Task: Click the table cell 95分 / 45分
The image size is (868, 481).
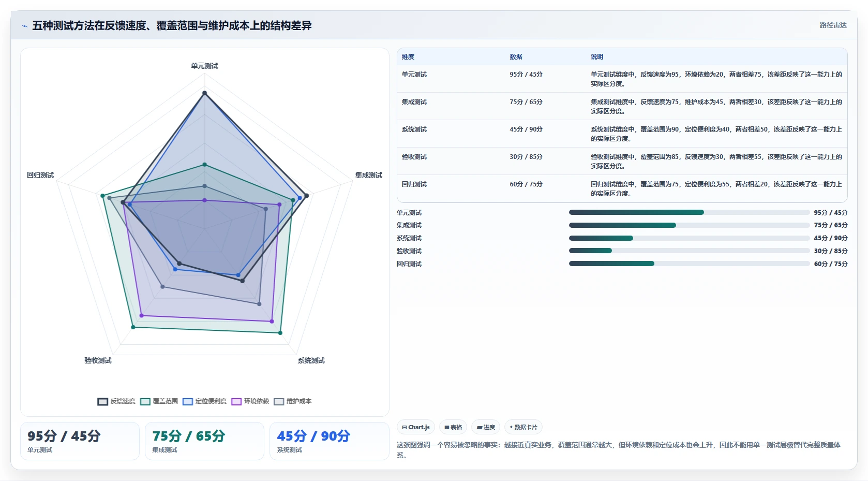Action: [x=526, y=75]
